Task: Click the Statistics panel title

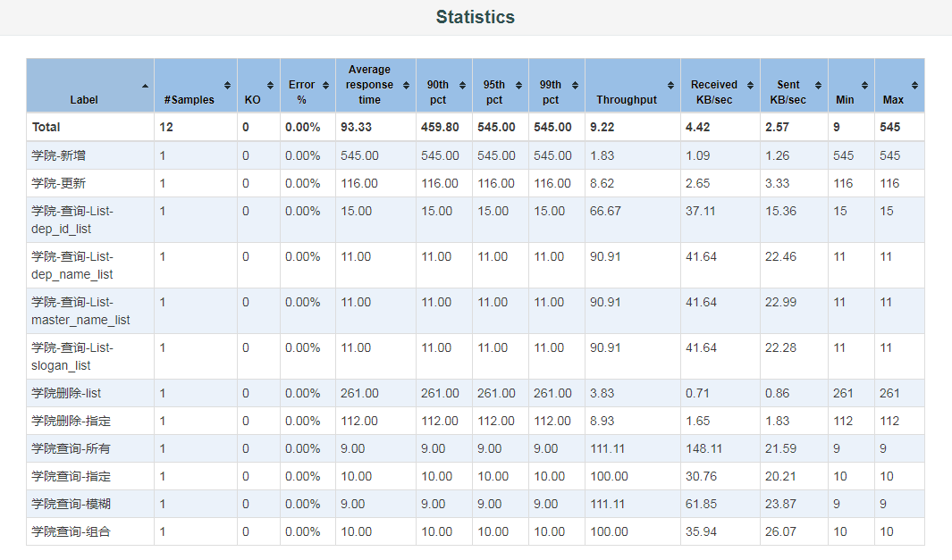Action: pos(476,17)
